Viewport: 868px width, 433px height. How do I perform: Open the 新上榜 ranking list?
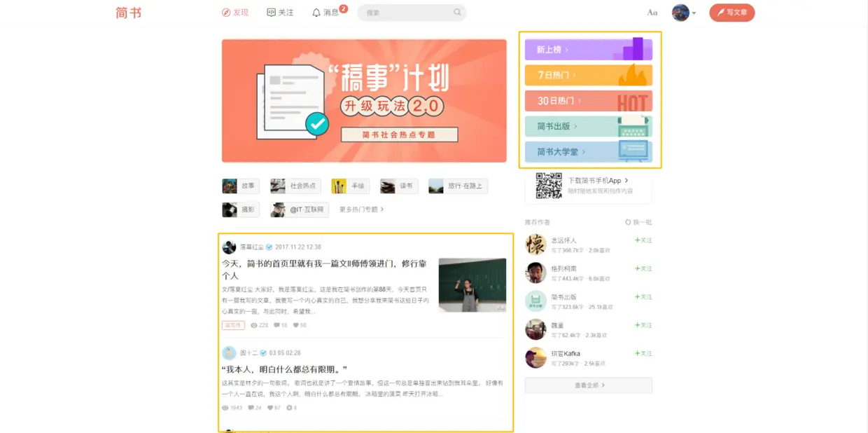click(589, 50)
